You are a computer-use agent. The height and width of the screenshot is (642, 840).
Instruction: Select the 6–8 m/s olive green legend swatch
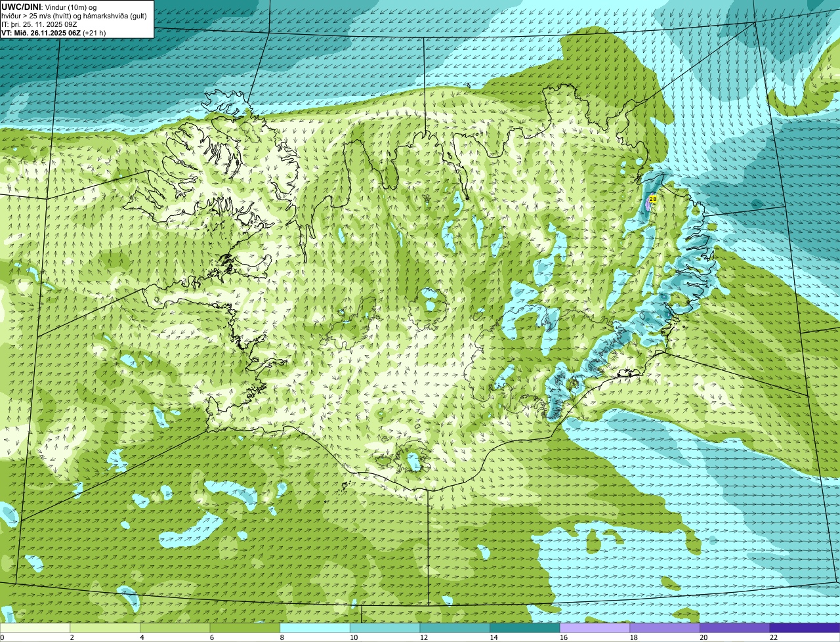click(245, 628)
